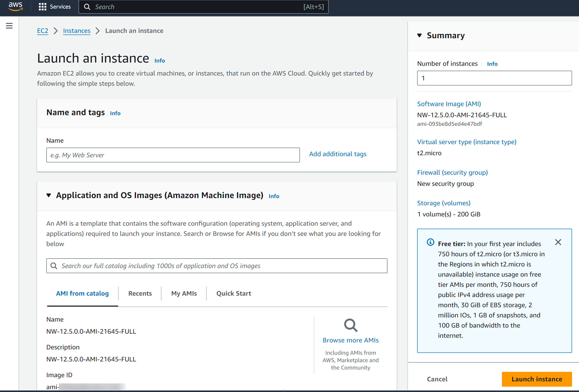Select the Quick Start tab
579x392 pixels.
pyautogui.click(x=233, y=293)
